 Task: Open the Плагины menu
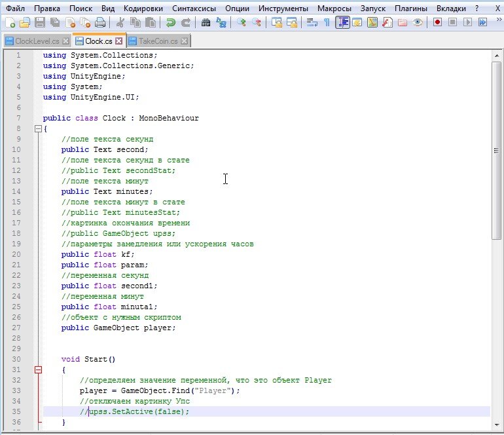[x=411, y=9]
